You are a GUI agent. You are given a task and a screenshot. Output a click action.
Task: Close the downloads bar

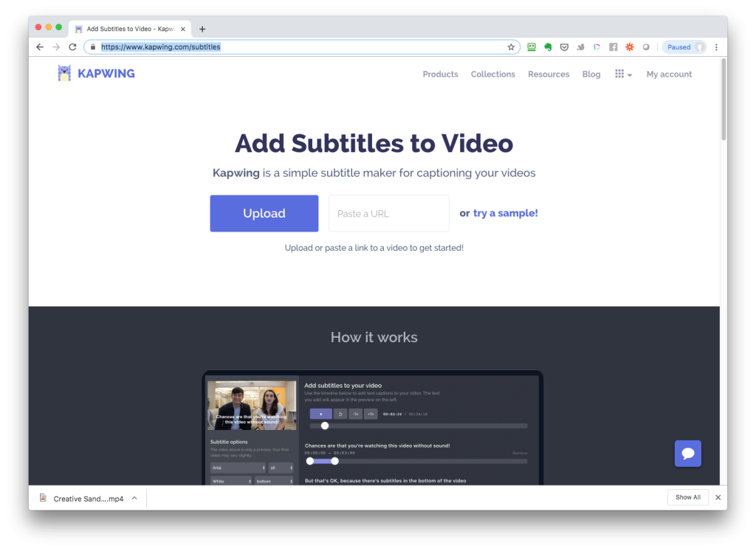point(718,497)
